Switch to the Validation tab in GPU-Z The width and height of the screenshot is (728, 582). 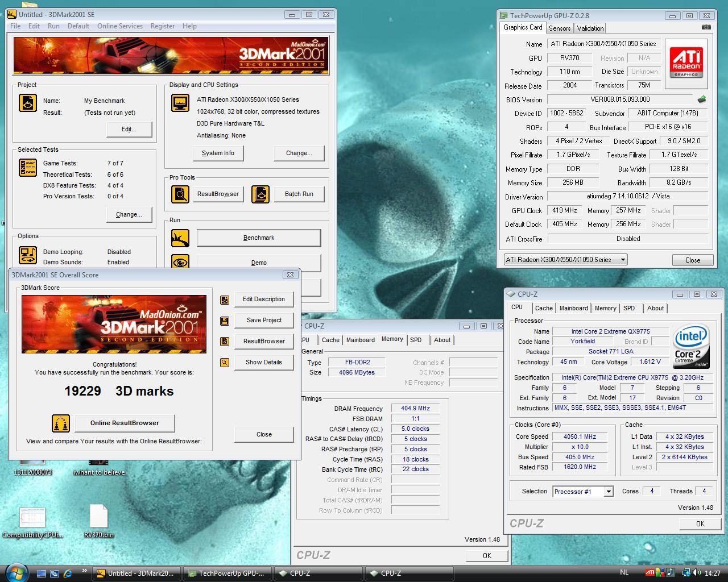click(x=590, y=28)
